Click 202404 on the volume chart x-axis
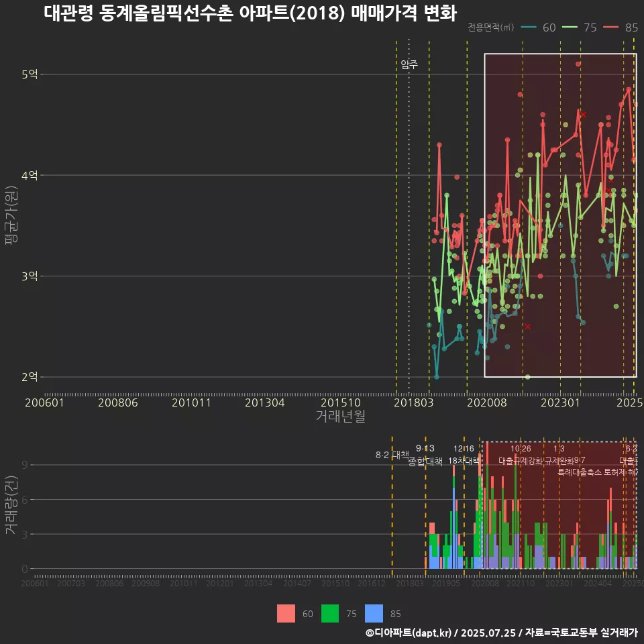 [598, 583]
